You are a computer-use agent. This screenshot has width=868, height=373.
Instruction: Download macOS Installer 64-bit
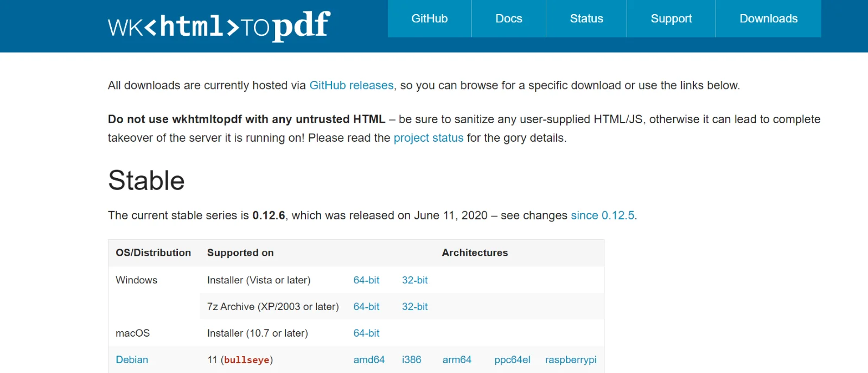366,333
